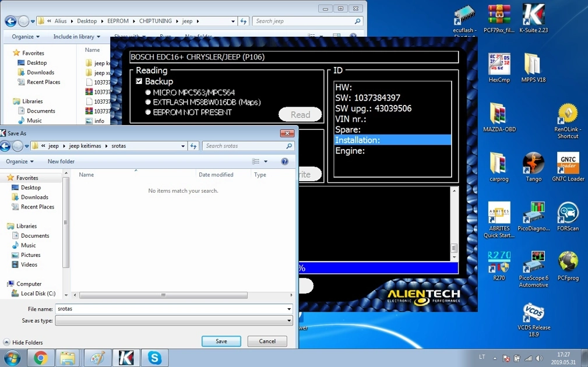Click New folder in Save As
The image size is (588, 367).
click(61, 161)
